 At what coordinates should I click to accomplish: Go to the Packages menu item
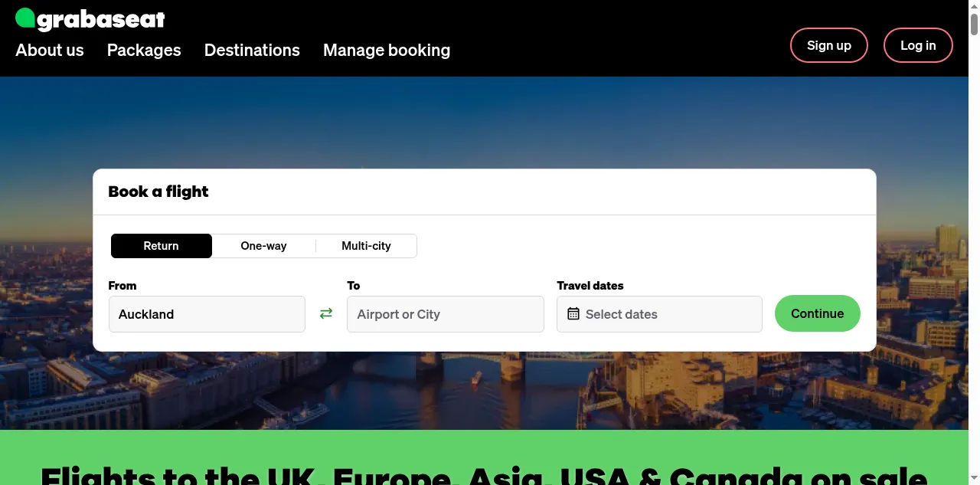pos(144,51)
